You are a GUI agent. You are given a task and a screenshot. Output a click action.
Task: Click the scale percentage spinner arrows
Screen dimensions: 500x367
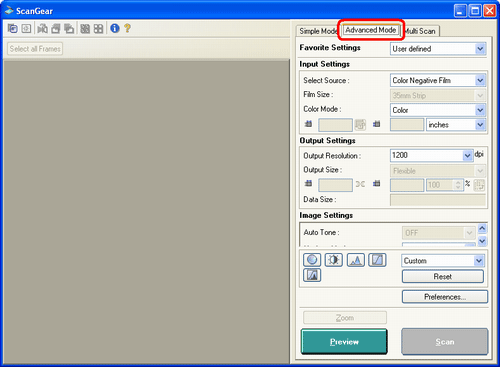point(458,185)
